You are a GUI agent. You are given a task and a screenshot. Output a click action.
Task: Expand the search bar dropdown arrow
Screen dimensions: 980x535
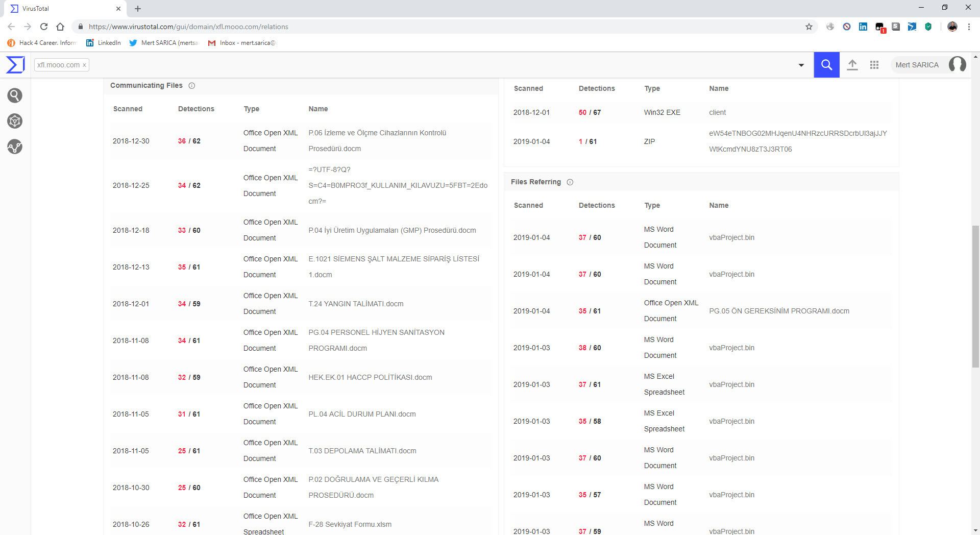[801, 65]
